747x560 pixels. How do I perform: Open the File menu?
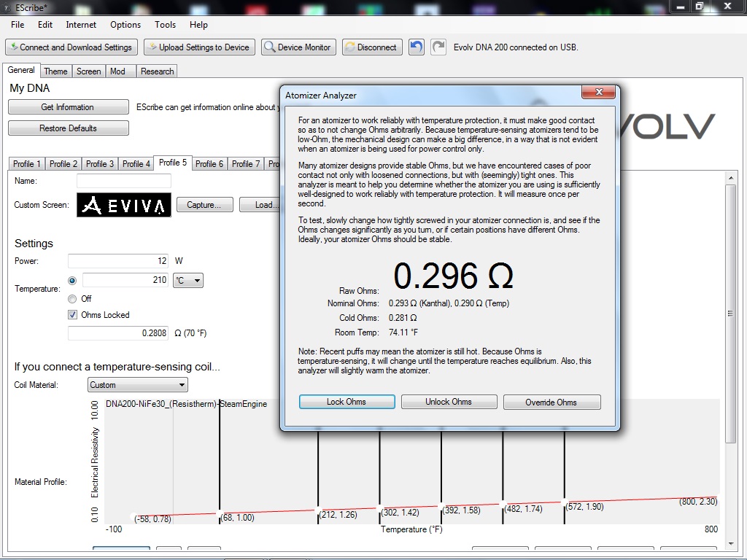click(18, 25)
